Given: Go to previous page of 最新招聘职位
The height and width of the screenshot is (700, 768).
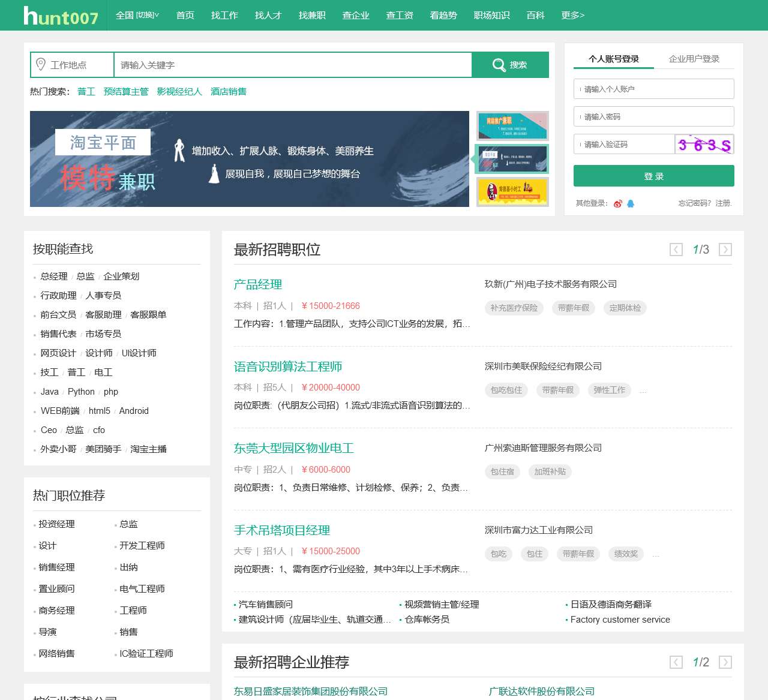Looking at the screenshot, I should pos(676,250).
